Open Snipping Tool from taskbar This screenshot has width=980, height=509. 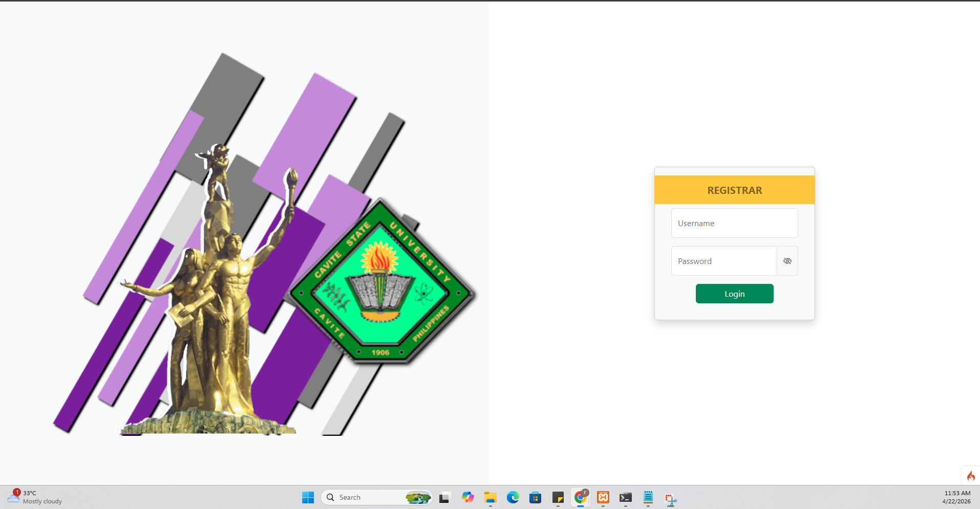670,498
